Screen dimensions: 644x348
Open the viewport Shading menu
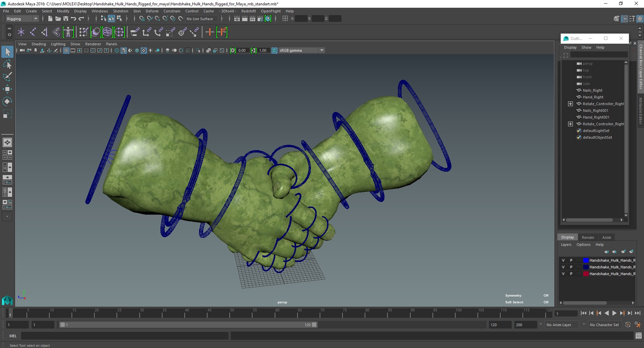39,44
